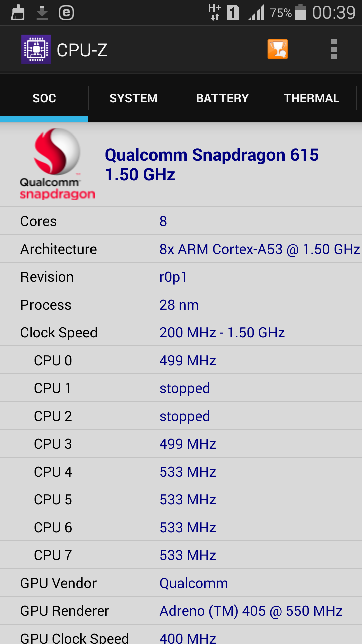This screenshot has width=362, height=644.
Task: Tap the GPU Renderer Adreno 405 row
Action: pyautogui.click(x=181, y=611)
